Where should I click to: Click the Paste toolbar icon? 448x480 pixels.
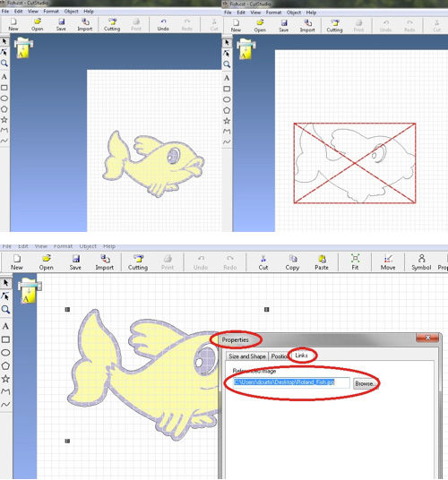pyautogui.click(x=322, y=262)
